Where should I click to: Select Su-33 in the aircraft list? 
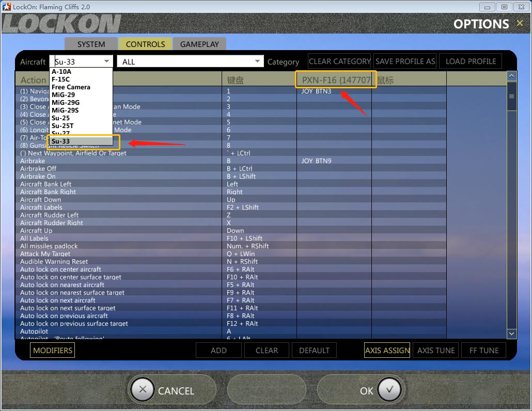point(81,141)
